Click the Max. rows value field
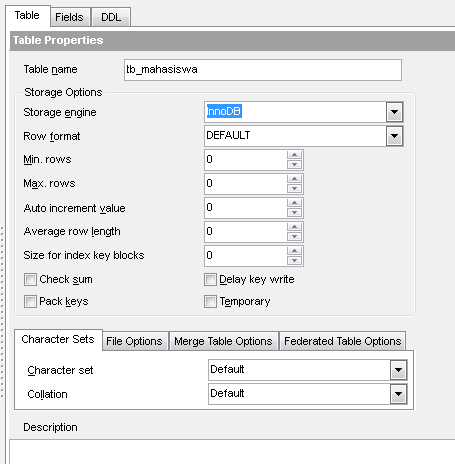455x464 pixels. pyautogui.click(x=246, y=184)
